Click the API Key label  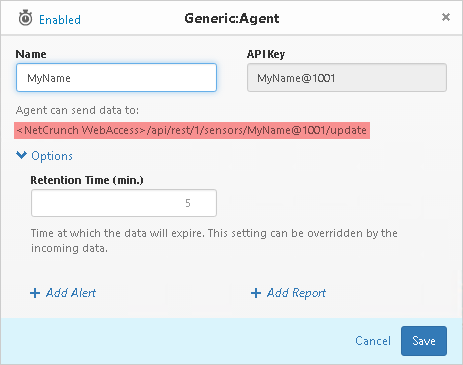[266, 54]
